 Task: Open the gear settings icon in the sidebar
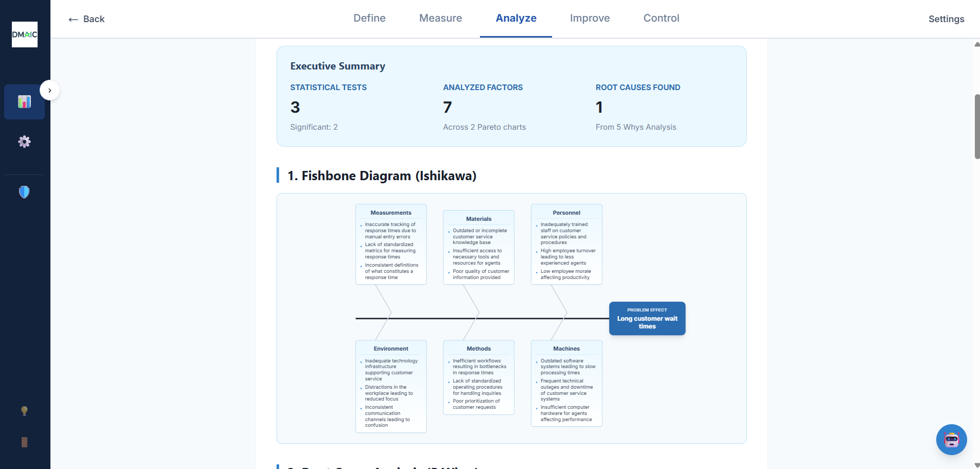(x=24, y=141)
